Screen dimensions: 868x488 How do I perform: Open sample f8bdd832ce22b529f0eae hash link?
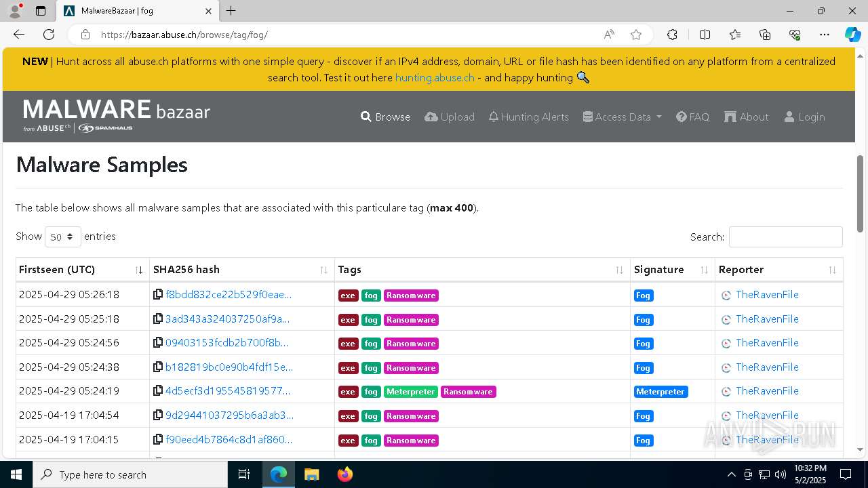pos(229,295)
